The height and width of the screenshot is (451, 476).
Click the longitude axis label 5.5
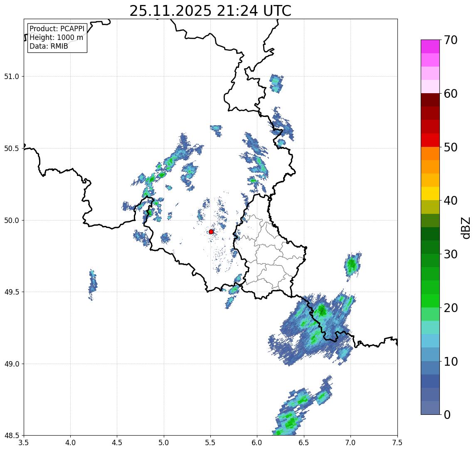(211, 443)
